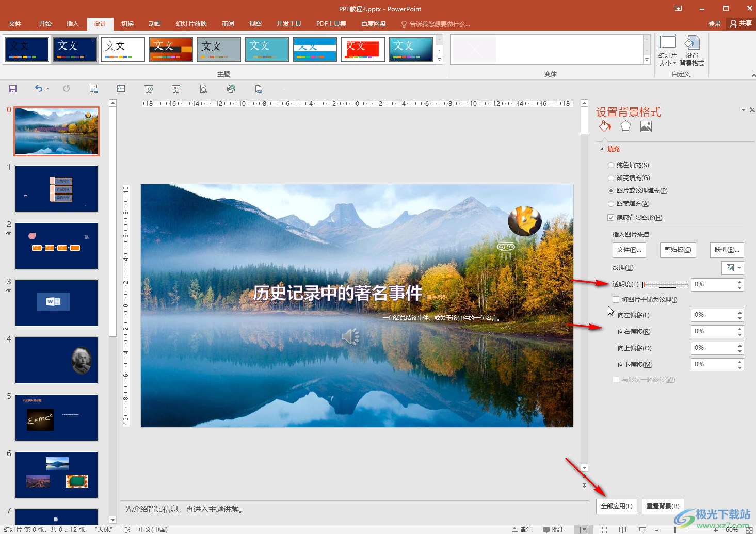Select the orange-red theme thumbnail

(x=171, y=50)
